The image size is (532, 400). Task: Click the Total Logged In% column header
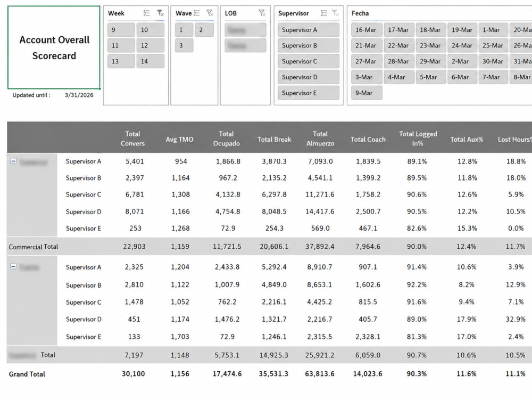418,138
